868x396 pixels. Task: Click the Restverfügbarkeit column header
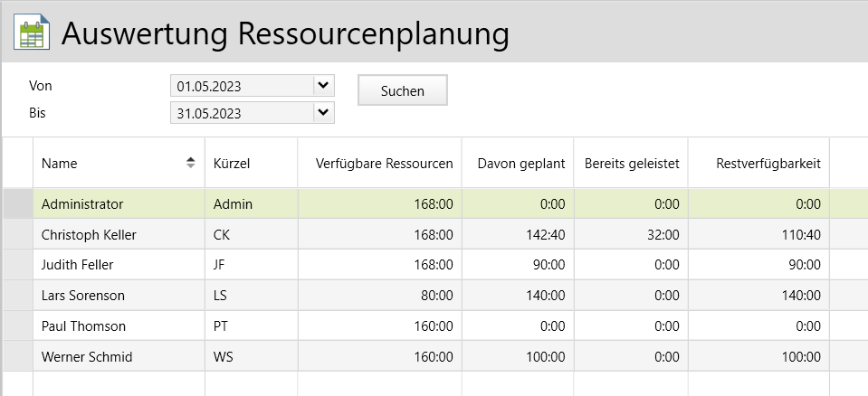768,164
